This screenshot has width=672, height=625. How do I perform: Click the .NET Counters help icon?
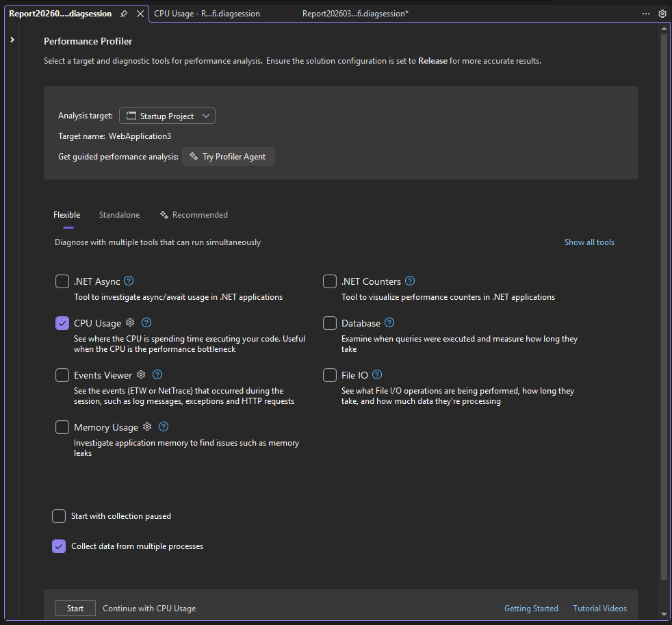pos(409,281)
